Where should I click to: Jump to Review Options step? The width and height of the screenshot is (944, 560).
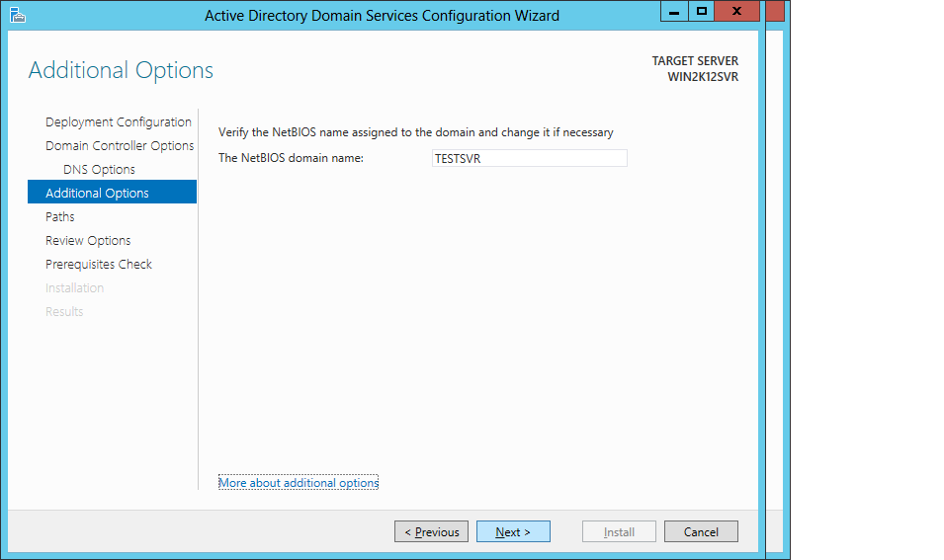pyautogui.click(x=88, y=241)
